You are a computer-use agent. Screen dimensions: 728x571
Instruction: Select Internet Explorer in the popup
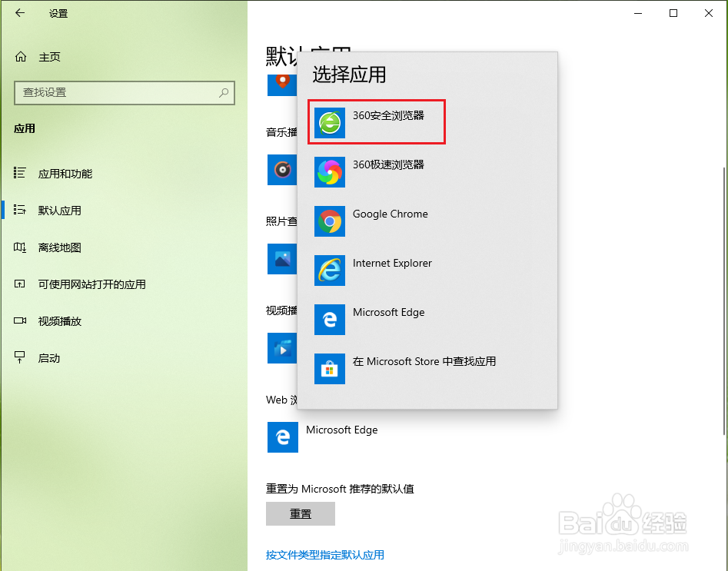coord(376,270)
